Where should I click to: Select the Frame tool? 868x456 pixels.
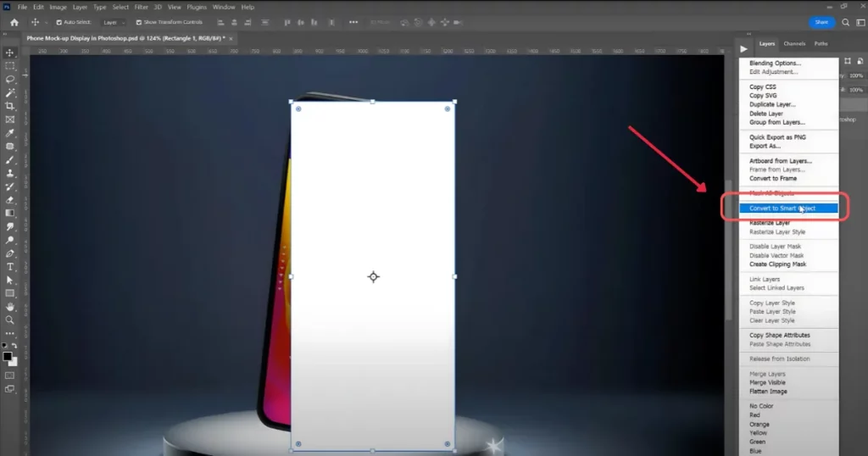[10, 120]
